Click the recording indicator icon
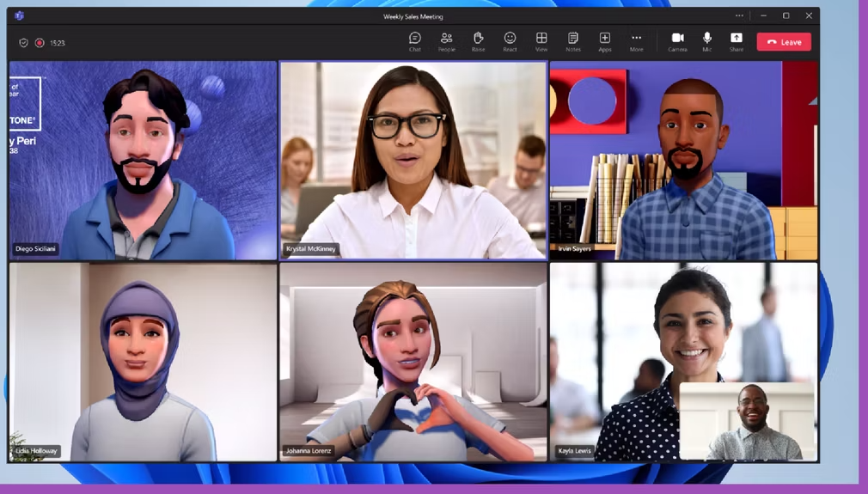This screenshot has height=494, width=868. click(x=40, y=43)
